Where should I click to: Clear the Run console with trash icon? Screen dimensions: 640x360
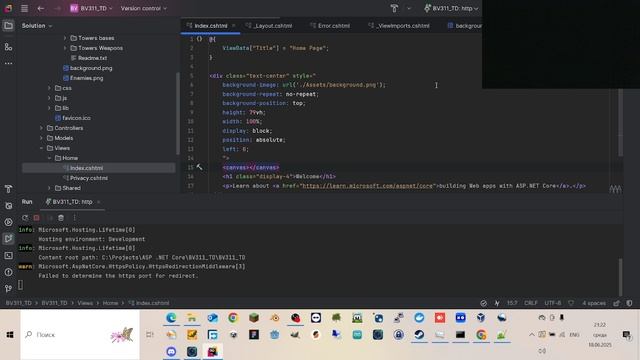(61, 218)
